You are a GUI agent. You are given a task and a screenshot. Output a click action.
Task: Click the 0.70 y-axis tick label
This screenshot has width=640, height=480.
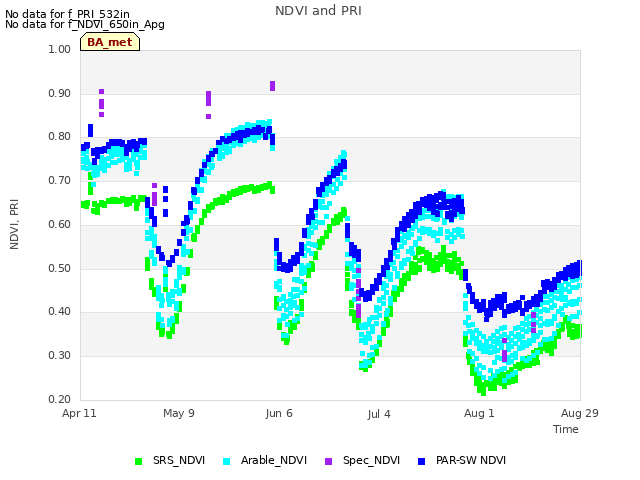[x=60, y=180]
